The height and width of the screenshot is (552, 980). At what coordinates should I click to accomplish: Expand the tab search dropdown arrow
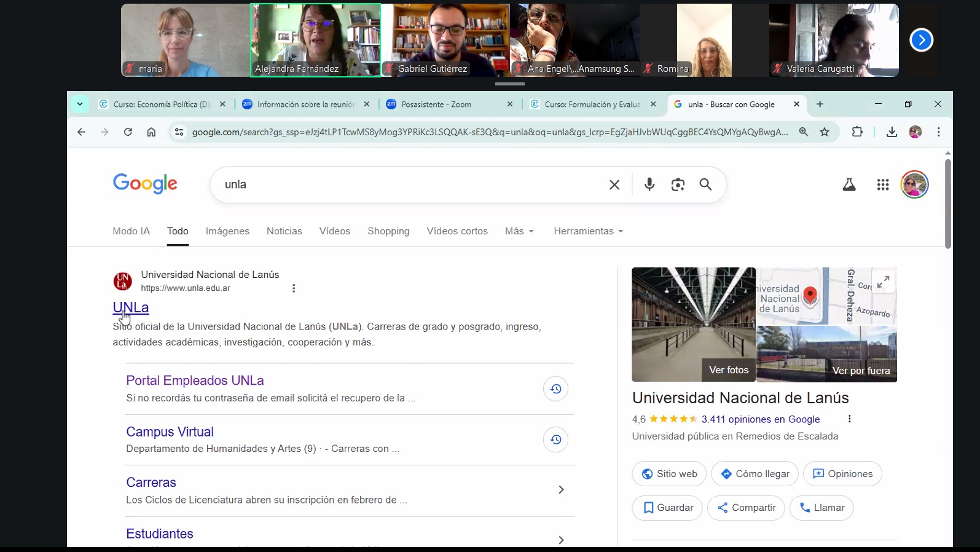(x=80, y=104)
